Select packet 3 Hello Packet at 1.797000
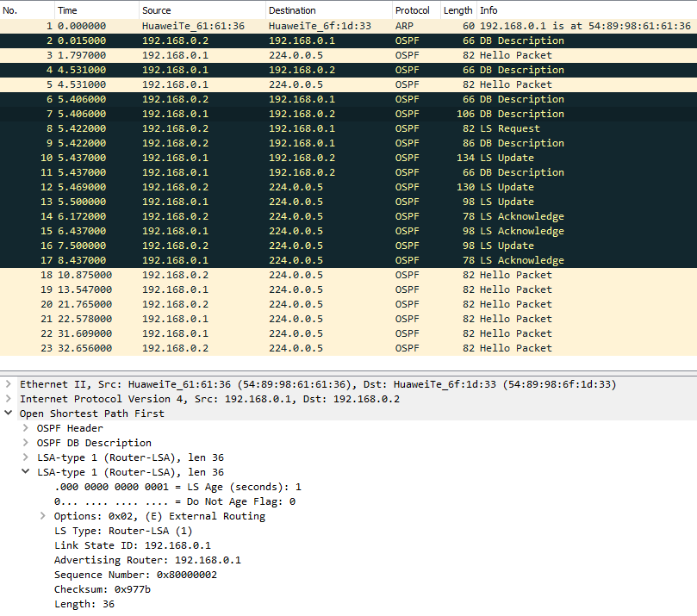This screenshot has height=616, width=697. (x=348, y=55)
